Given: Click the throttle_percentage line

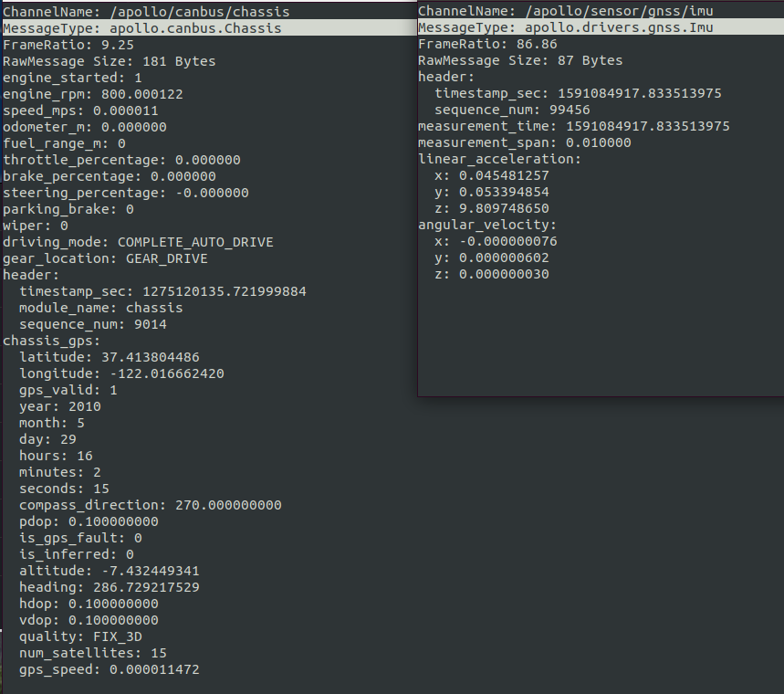Looking at the screenshot, I should coord(121,160).
